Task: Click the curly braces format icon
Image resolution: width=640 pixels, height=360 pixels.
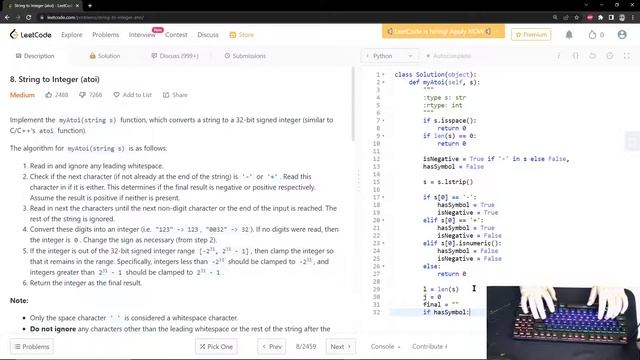Action: click(576, 56)
